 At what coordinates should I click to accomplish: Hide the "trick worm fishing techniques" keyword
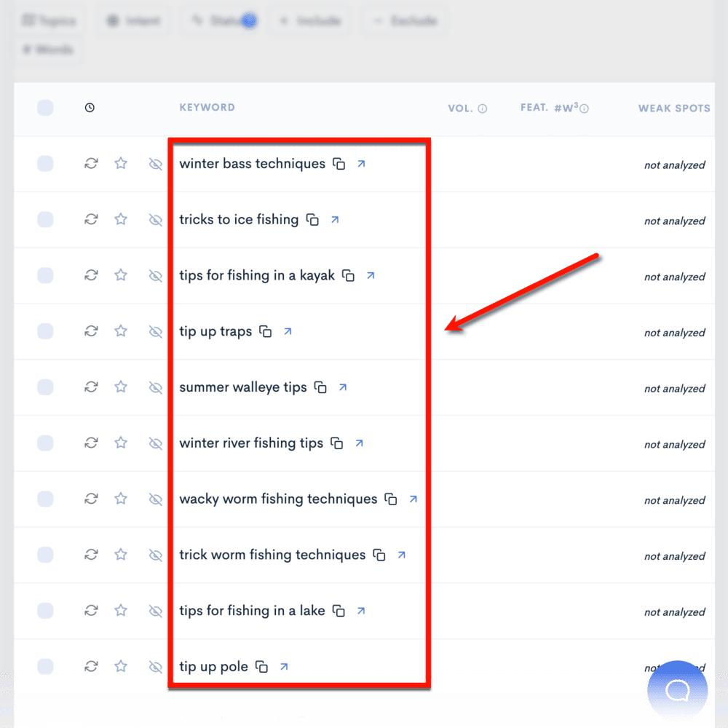tap(155, 555)
